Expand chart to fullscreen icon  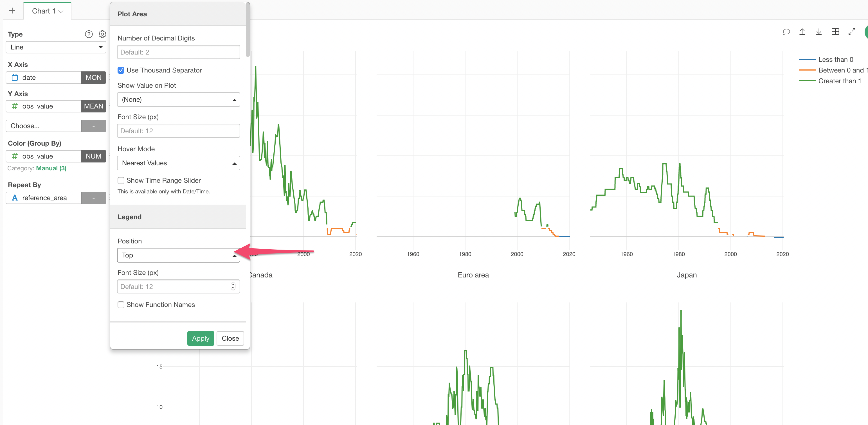851,32
